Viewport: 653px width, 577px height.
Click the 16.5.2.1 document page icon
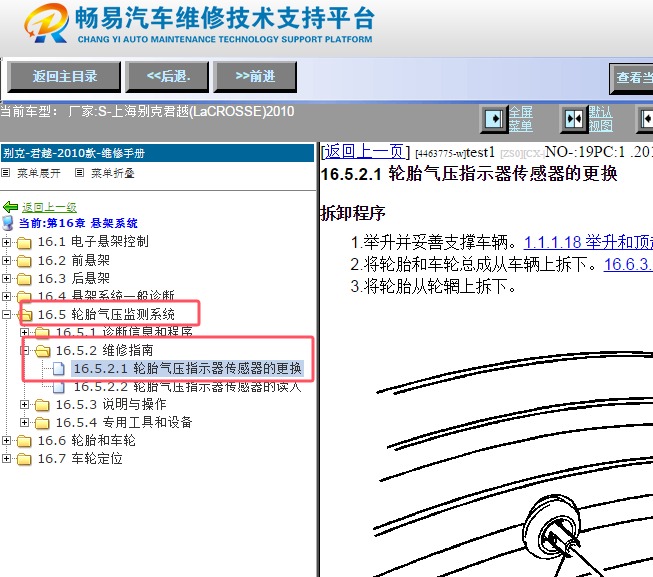point(59,368)
